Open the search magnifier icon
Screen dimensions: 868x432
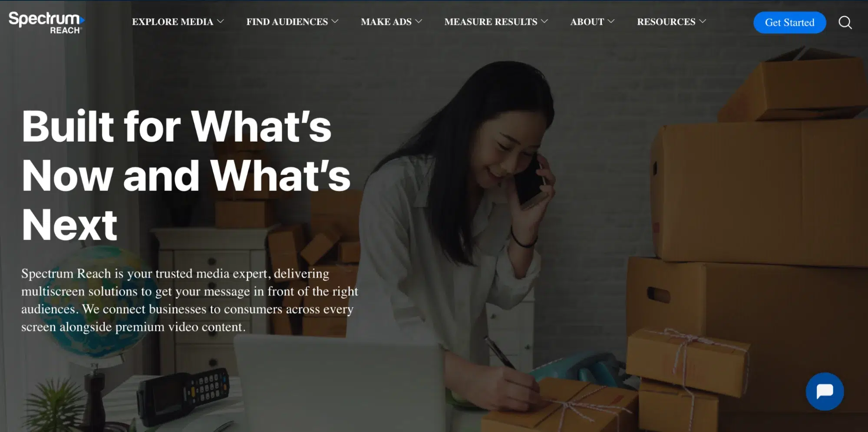click(x=845, y=22)
